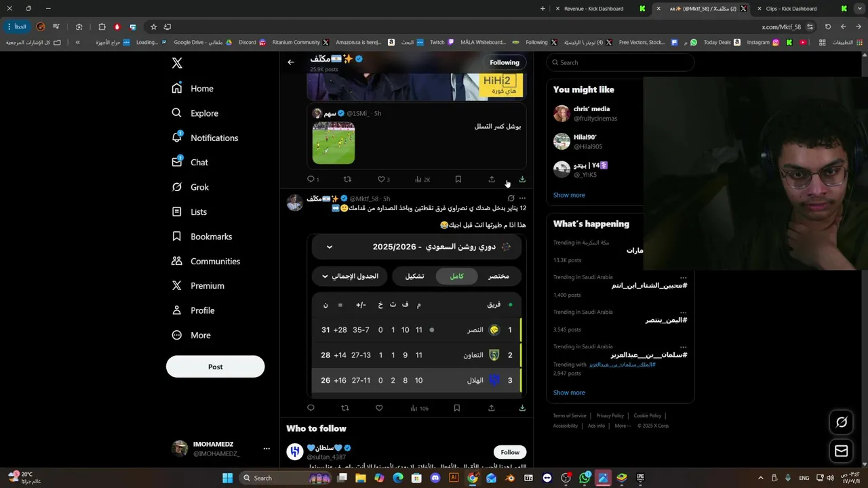Open floating Grok button

point(842,422)
